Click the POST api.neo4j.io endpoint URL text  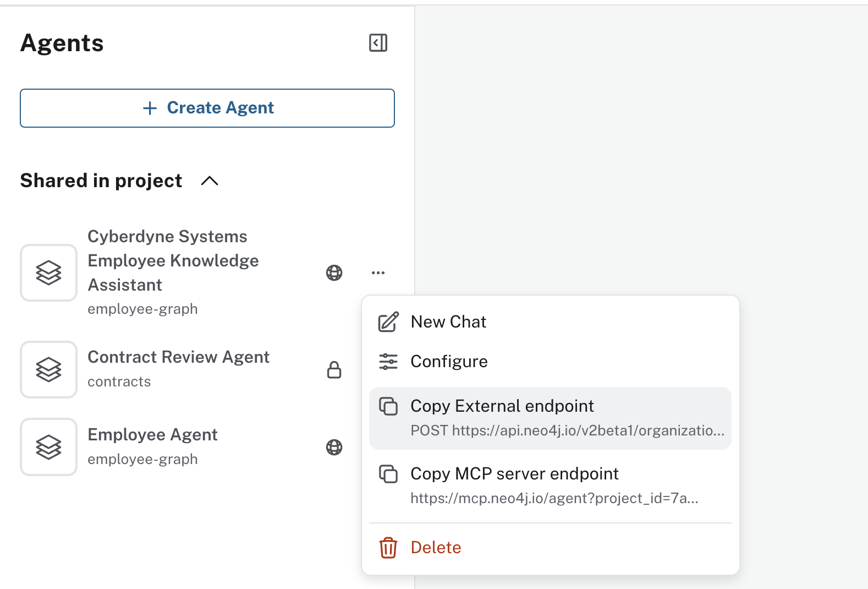pyautogui.click(x=567, y=430)
